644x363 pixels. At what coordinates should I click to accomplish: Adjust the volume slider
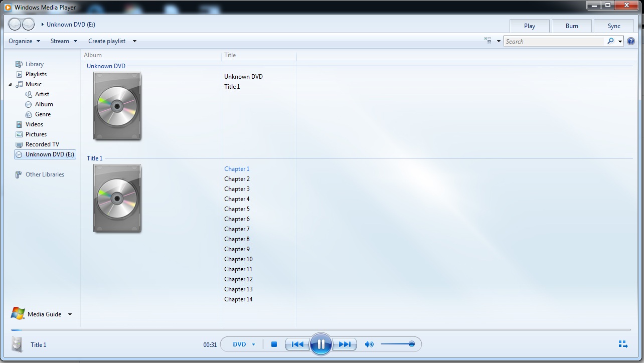click(397, 344)
